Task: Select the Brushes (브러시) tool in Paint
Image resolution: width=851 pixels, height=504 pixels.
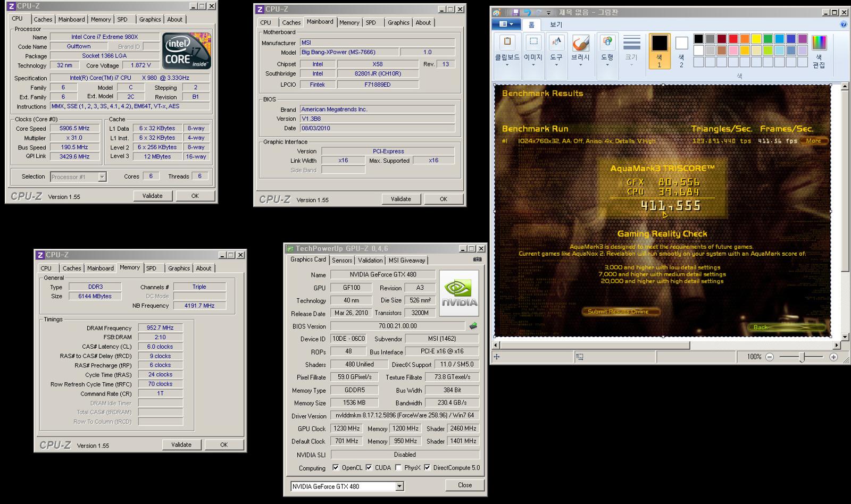Action: (580, 42)
